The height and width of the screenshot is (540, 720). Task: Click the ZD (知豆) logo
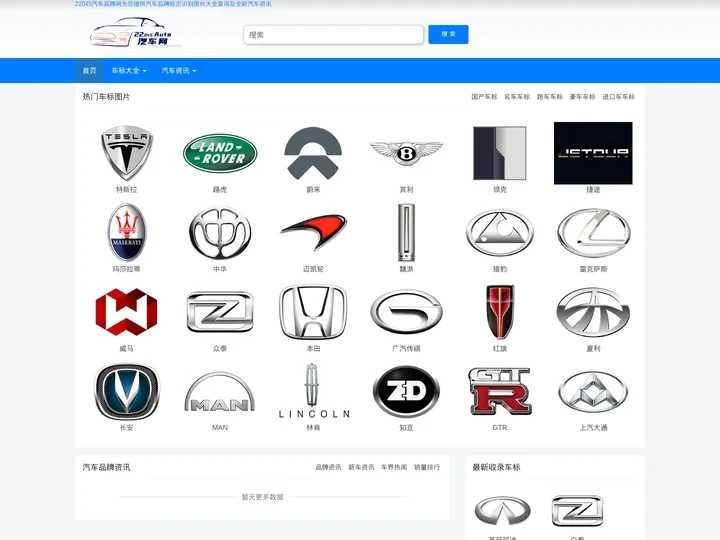pyautogui.click(x=406, y=391)
